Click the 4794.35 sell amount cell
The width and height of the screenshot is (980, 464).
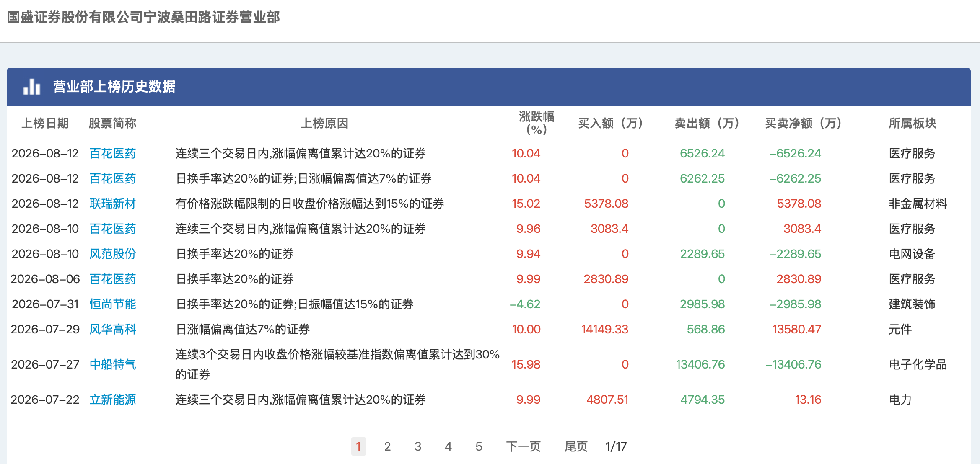[x=703, y=400]
